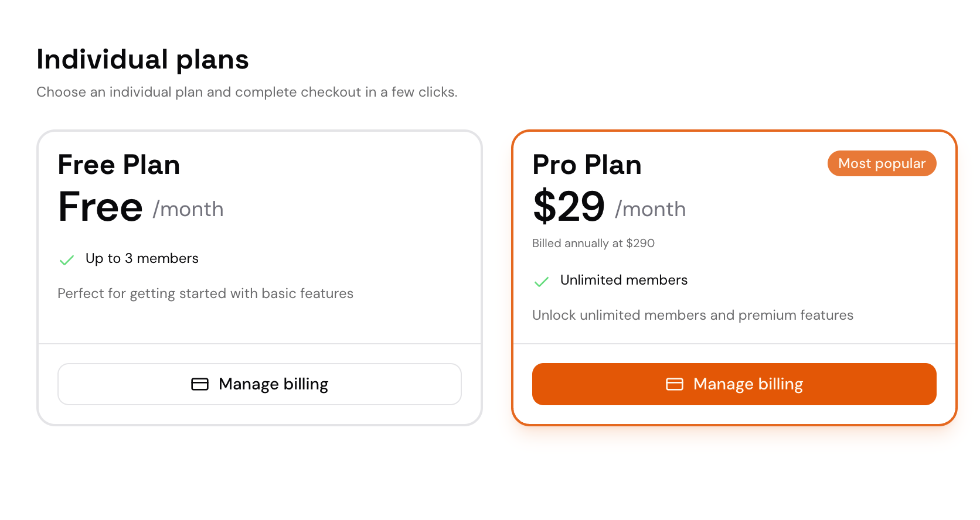Select the Free Plan title

[x=119, y=165]
